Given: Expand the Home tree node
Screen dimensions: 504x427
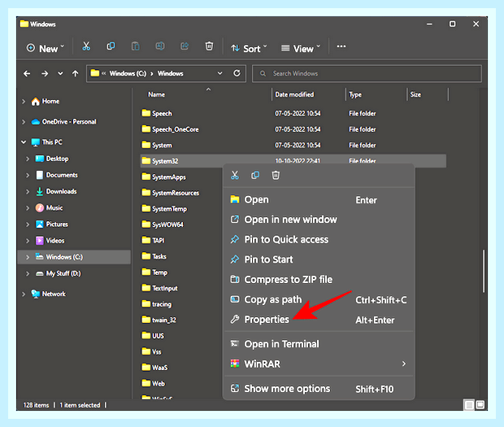Looking at the screenshot, I should [24, 102].
